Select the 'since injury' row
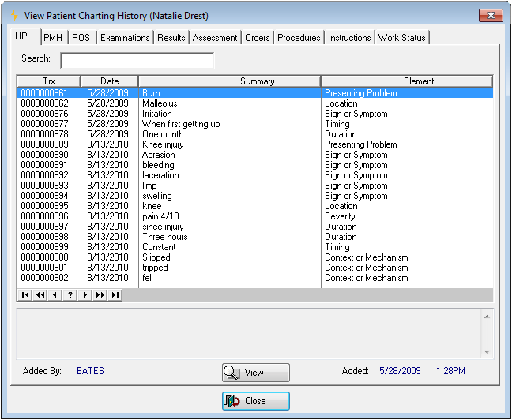The image size is (512, 420). [x=254, y=227]
